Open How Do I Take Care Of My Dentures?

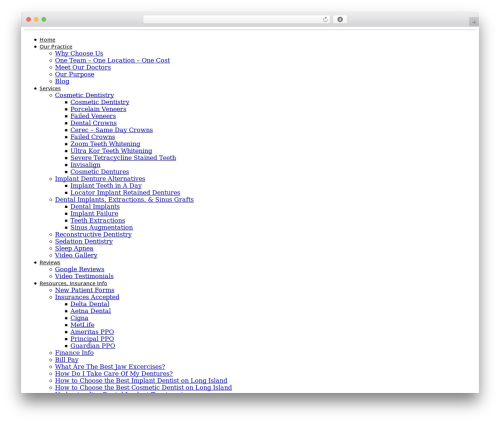[114, 374]
